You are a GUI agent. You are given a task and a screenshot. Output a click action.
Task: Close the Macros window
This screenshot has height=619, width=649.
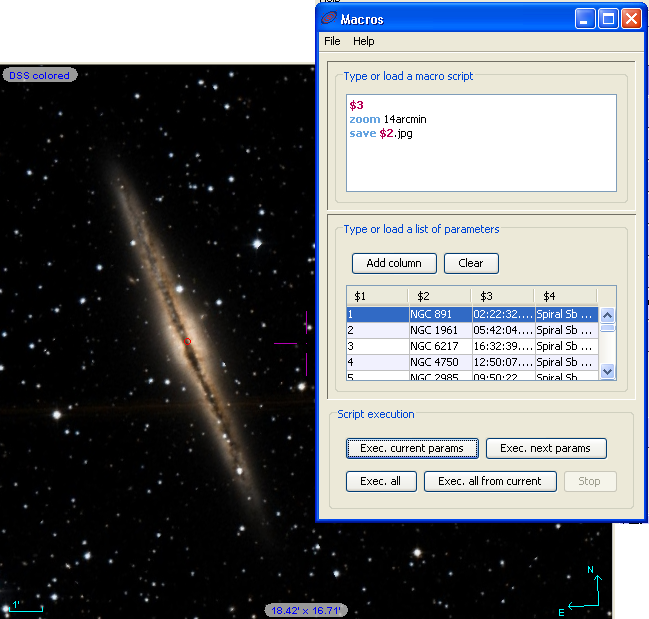click(x=632, y=19)
